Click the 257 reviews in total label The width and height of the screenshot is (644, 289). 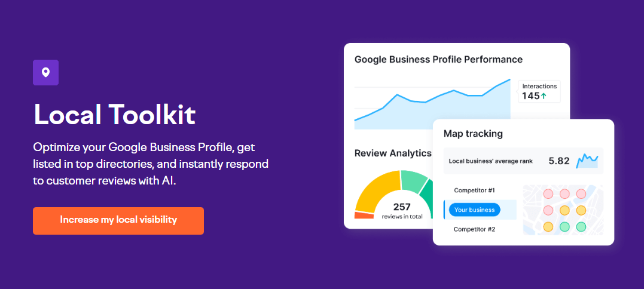(x=402, y=211)
